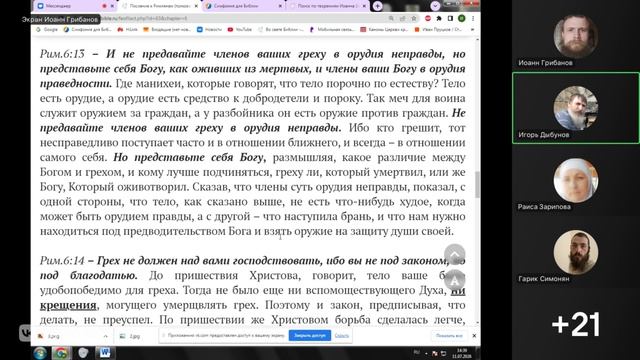Click the zoom magnifier icon in address bar
Image resolution: width=640 pixels, height=360 pixels.
(x=391, y=18)
